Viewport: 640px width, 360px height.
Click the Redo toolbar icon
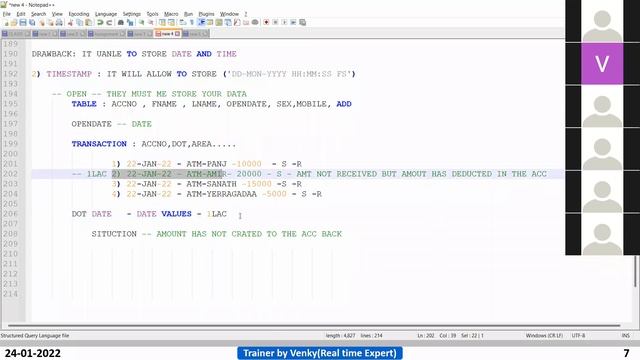click(109, 22)
